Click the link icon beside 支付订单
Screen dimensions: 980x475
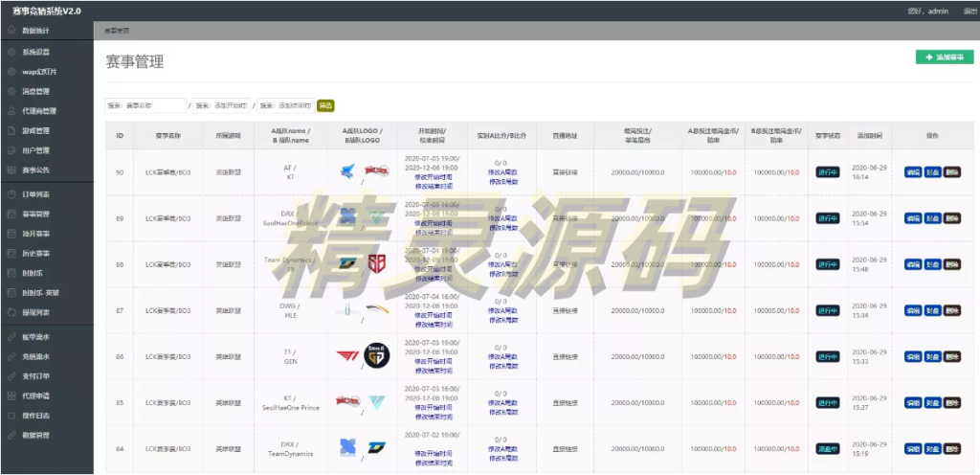11,376
